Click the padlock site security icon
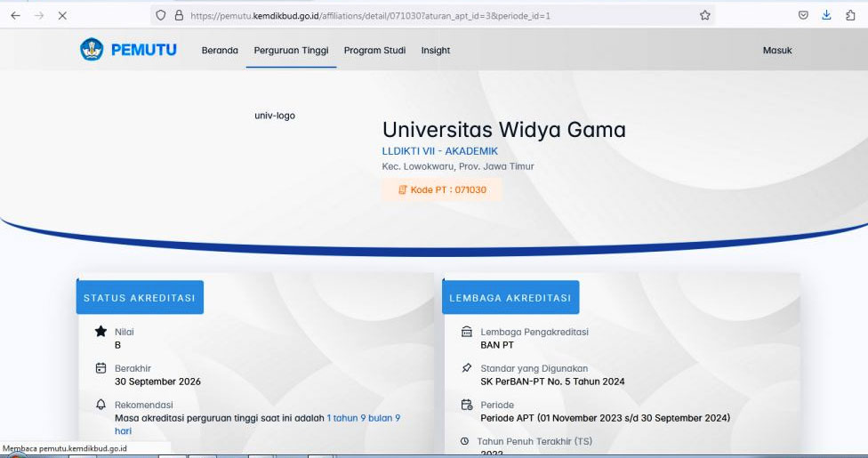 click(x=179, y=15)
